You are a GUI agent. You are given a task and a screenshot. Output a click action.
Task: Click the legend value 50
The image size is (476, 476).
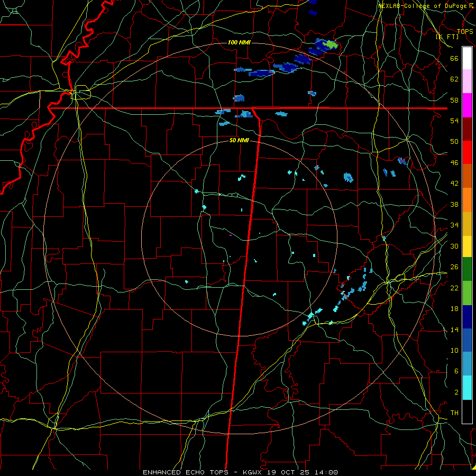click(x=454, y=142)
